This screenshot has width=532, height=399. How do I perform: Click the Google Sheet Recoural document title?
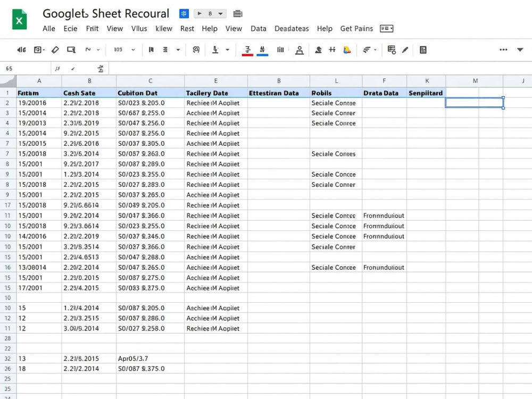point(106,14)
